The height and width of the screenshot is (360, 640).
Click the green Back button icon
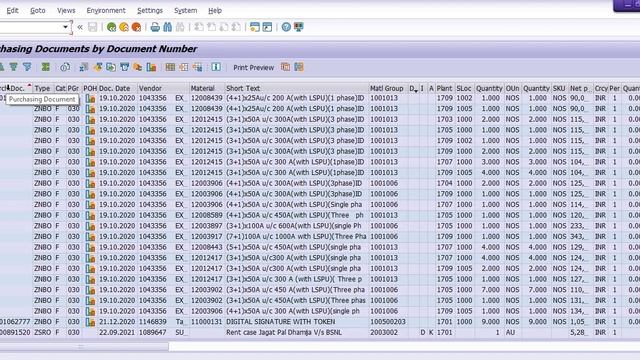coord(111,27)
